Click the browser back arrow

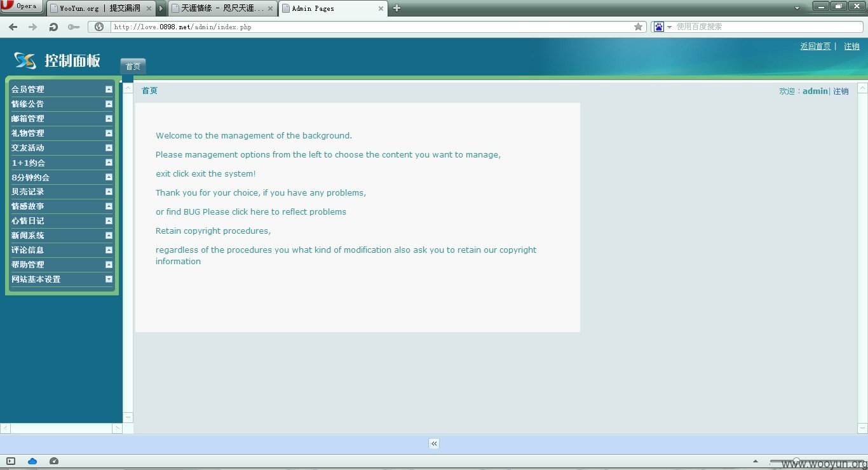tap(13, 27)
